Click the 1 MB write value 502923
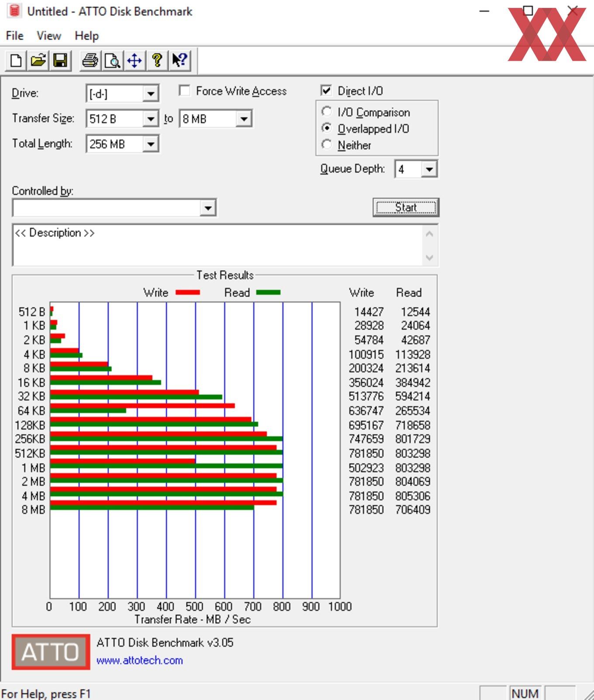The width and height of the screenshot is (594, 700). [x=366, y=468]
